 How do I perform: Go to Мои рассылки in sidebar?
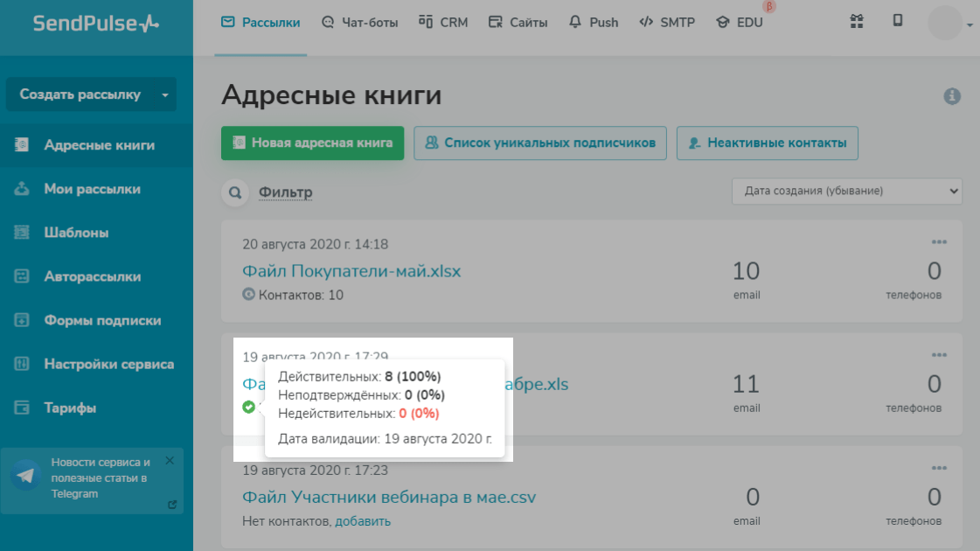click(x=92, y=189)
